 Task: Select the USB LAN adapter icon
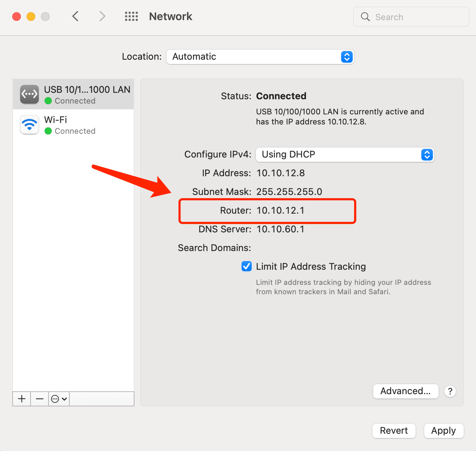tap(29, 94)
